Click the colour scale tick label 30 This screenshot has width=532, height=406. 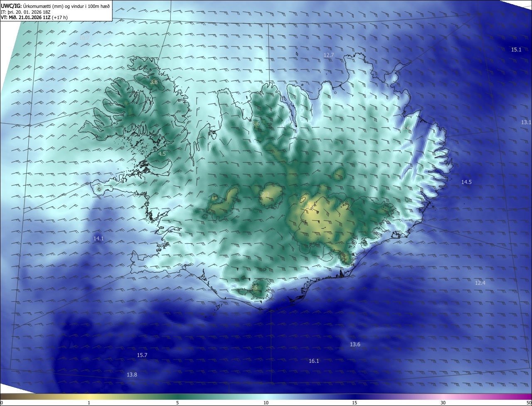click(443, 403)
